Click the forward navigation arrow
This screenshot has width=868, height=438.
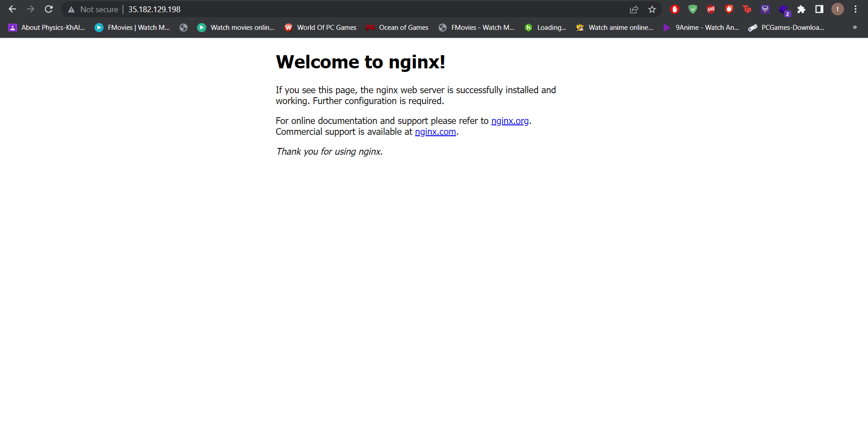30,9
